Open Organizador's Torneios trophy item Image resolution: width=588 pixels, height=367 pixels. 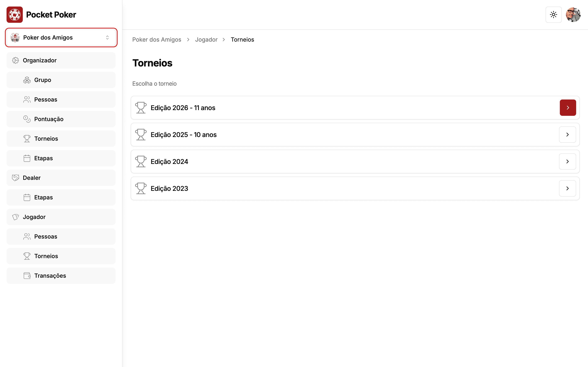coord(61,139)
